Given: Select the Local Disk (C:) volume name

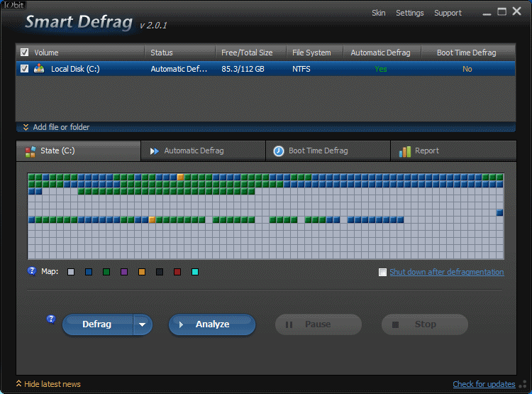Looking at the screenshot, I should (75, 69).
